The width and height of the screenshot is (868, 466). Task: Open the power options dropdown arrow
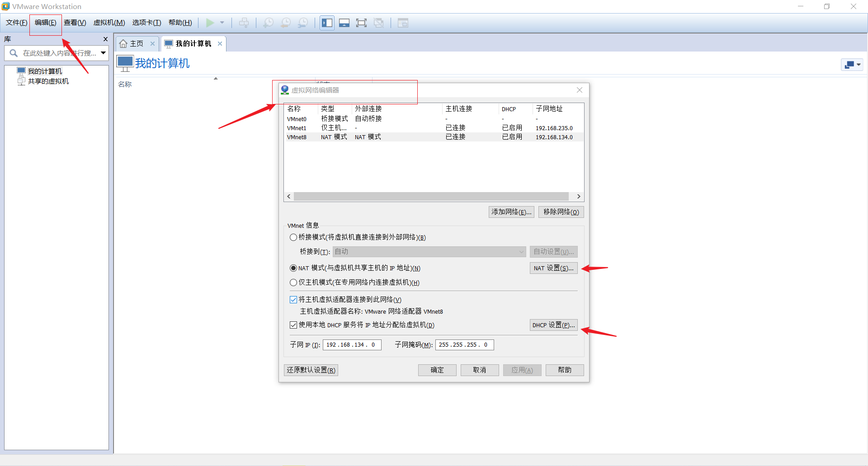point(222,23)
